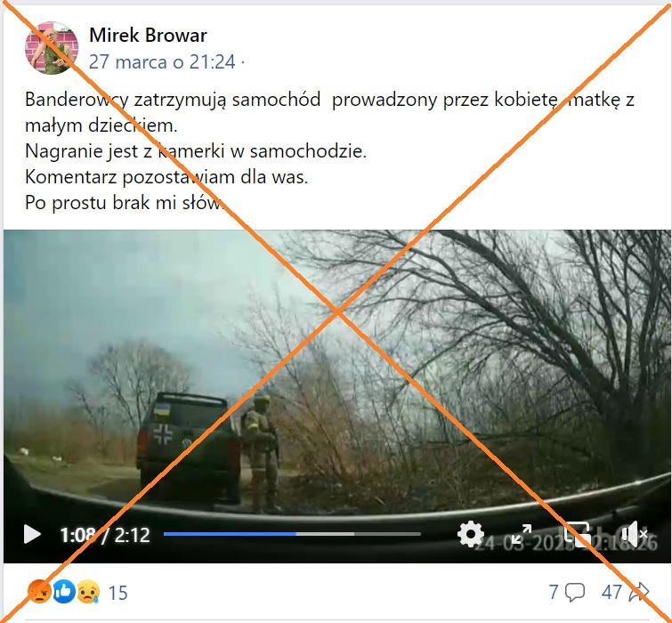Screen dimensions: 672x623
Task: Click the 47 shares count
Action: coord(611,593)
